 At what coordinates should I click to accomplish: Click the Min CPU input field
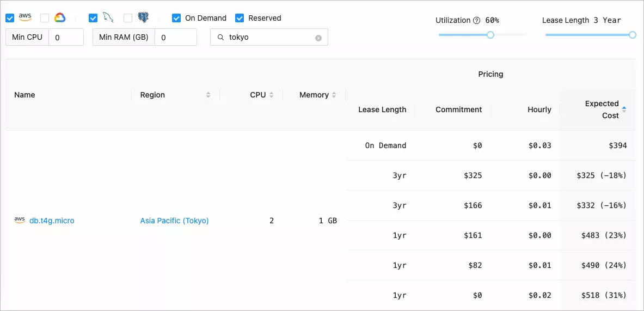[x=66, y=38]
